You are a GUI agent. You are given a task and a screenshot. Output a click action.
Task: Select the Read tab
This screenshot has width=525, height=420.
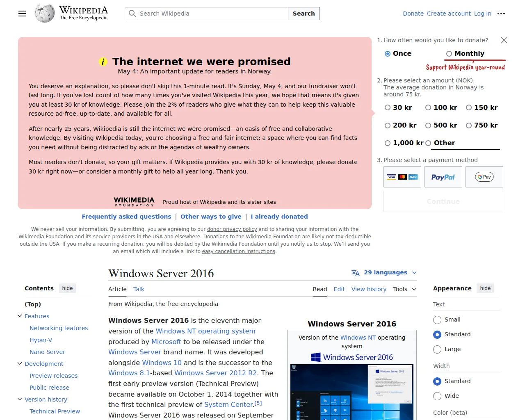[320, 289]
